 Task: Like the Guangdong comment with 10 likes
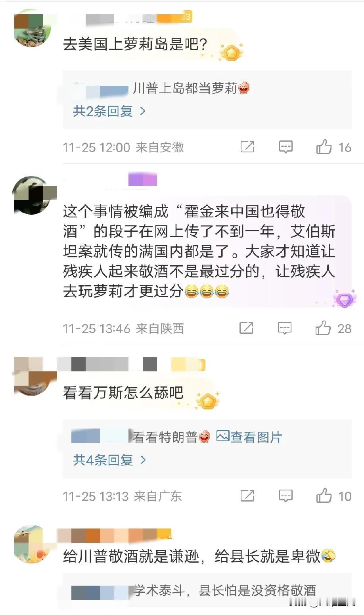pos(324,496)
